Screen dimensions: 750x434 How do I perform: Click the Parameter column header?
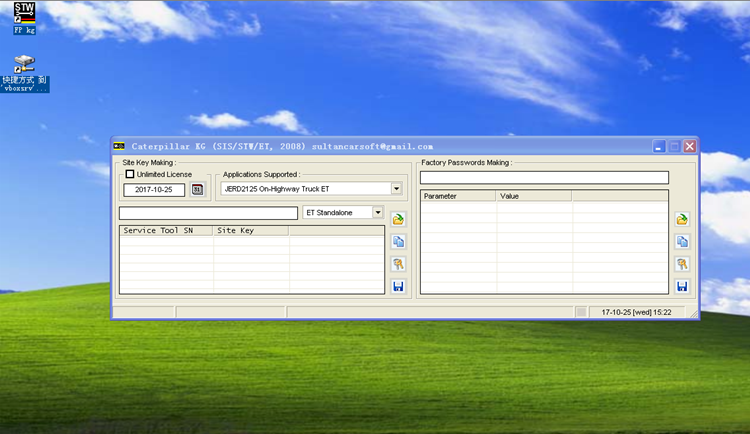pyautogui.click(x=458, y=196)
